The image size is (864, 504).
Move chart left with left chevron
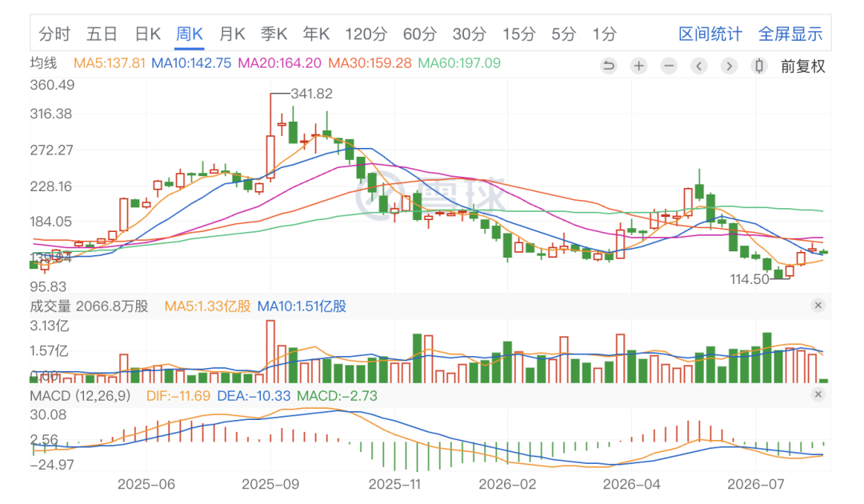[699, 66]
